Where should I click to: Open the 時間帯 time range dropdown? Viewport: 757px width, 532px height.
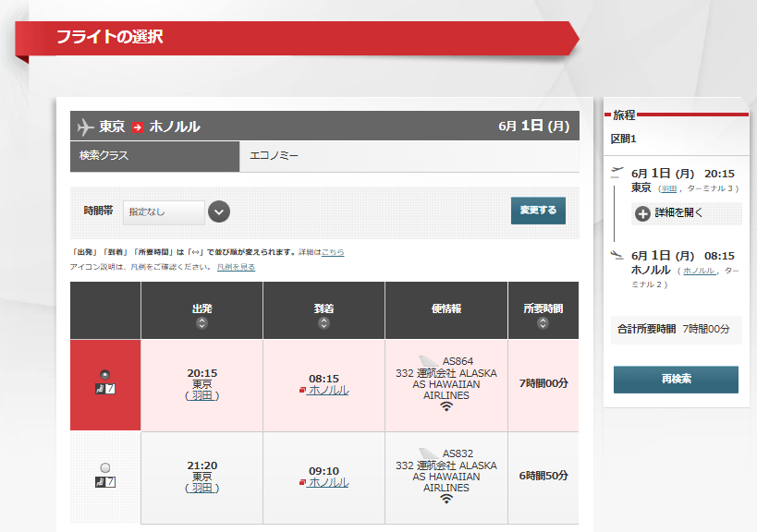point(164,212)
